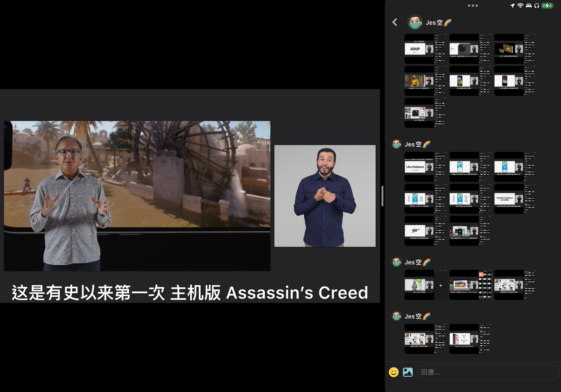This screenshot has width=561, height=392.
Task: Tap the charging battery status icon
Action: pos(548,6)
